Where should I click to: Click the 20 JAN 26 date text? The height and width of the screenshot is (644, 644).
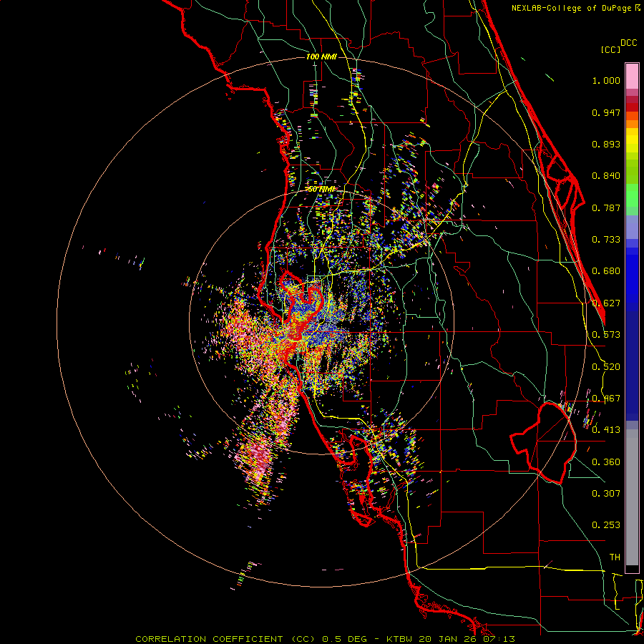[448, 639]
